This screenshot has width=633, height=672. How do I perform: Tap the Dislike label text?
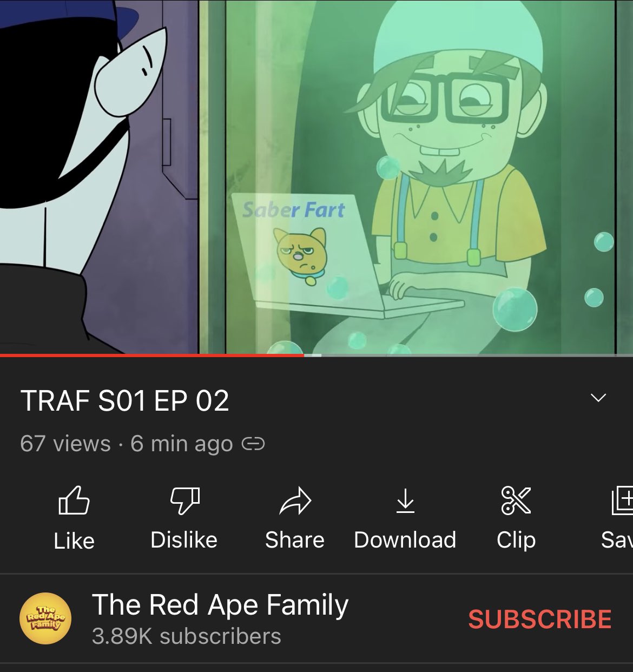184,540
